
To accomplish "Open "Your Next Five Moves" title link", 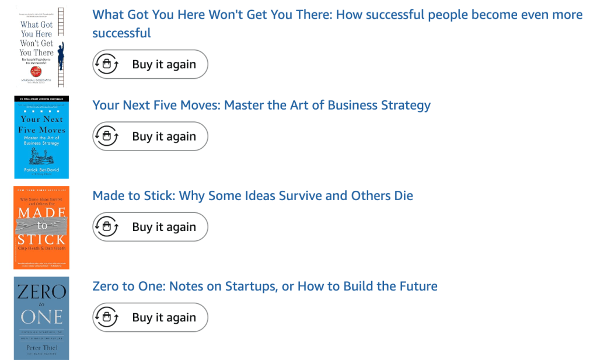I will (x=261, y=106).
